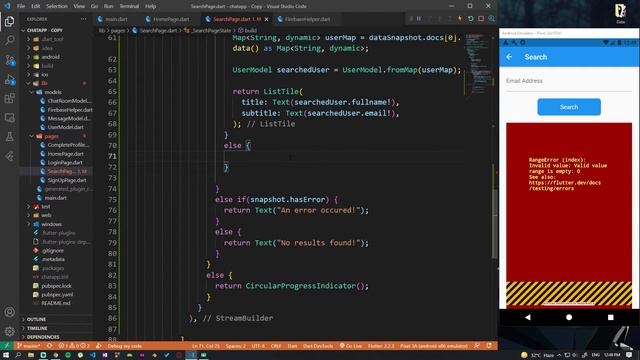Click the code minimap
Image resolution: width=640 pixels, height=360 pixels.
(478, 65)
